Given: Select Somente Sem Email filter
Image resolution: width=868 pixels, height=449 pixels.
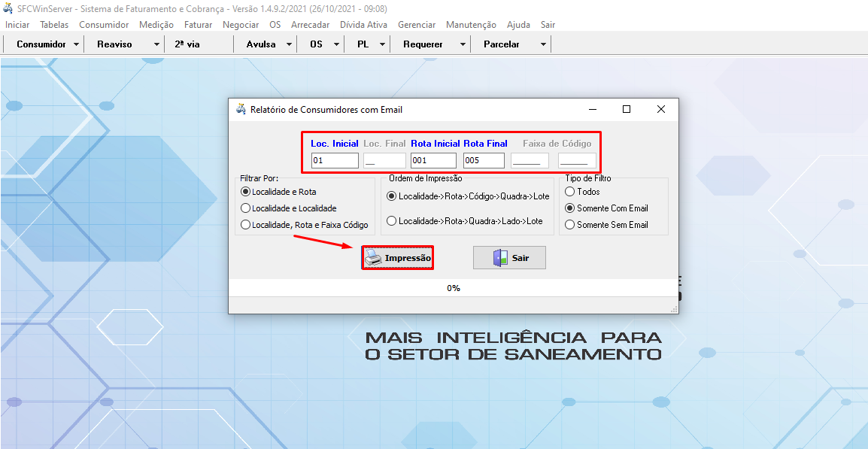Looking at the screenshot, I should (570, 224).
